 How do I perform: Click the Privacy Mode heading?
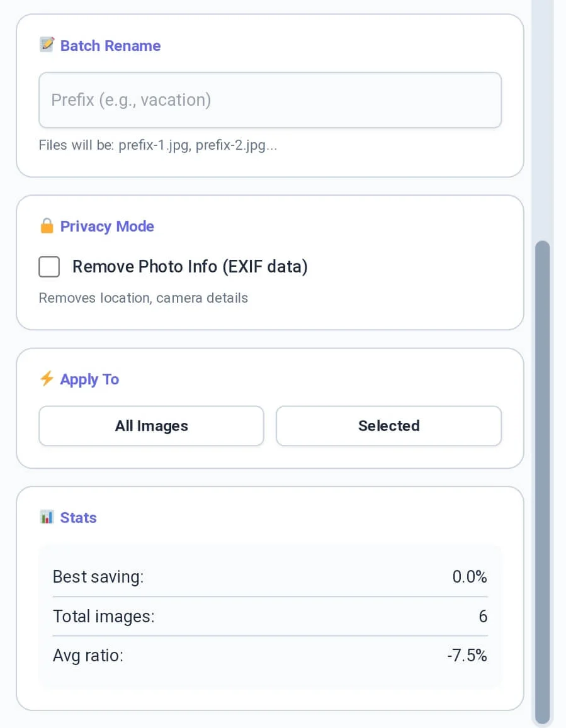[x=107, y=226]
